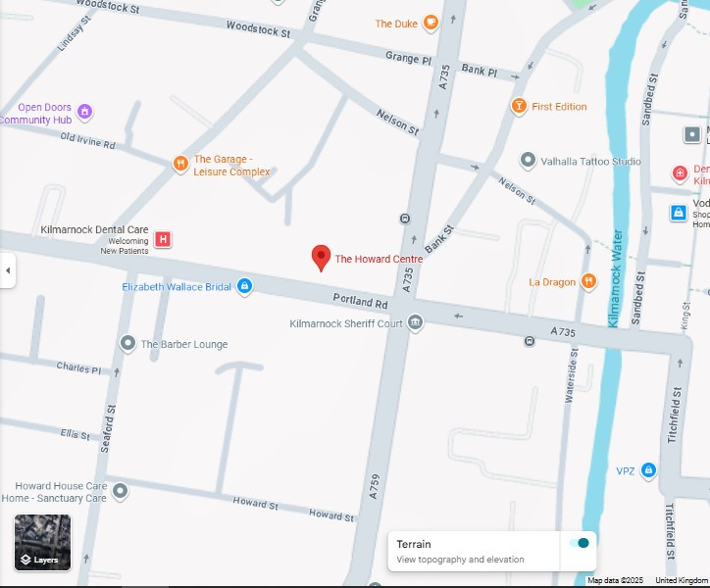The height and width of the screenshot is (588, 710).
Task: Click the Kilmarnock Water river label
Action: (616, 279)
